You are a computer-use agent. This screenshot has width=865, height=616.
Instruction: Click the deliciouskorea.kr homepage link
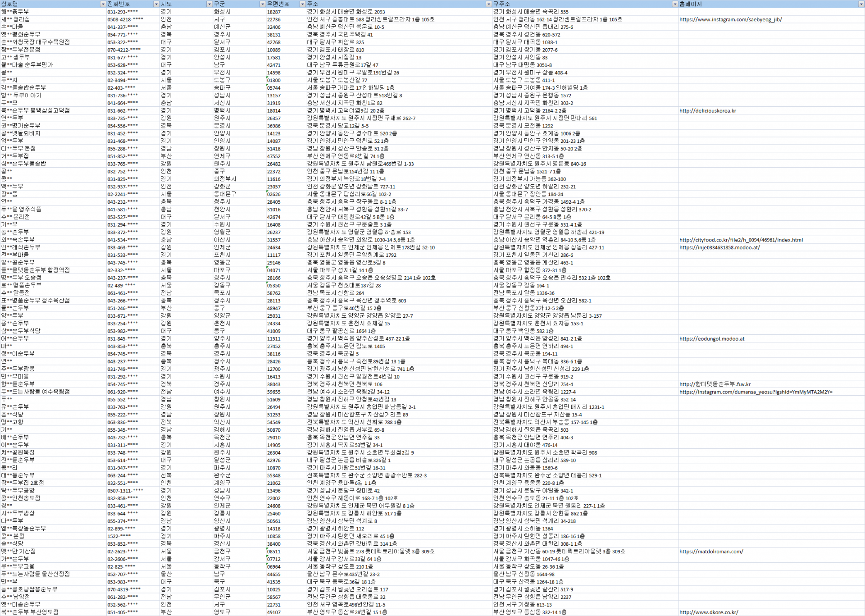[x=707, y=111]
